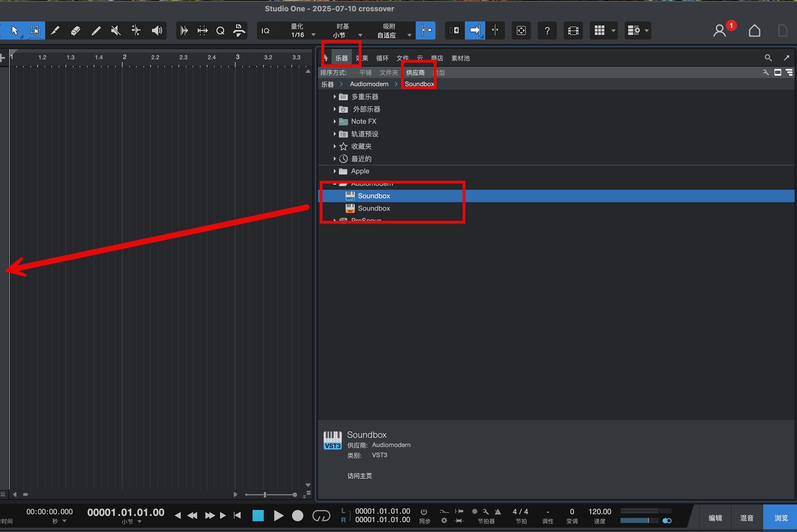797x532 pixels.
Task: Open the video player filmstrip icon
Action: [573, 31]
